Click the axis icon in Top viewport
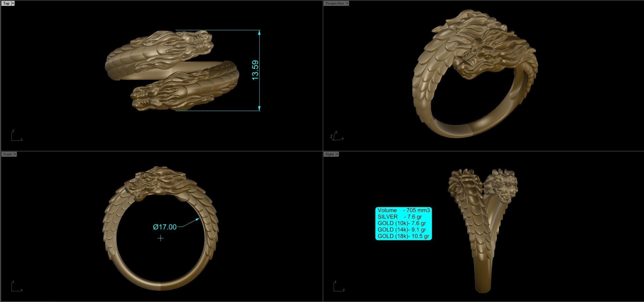 tap(16, 135)
